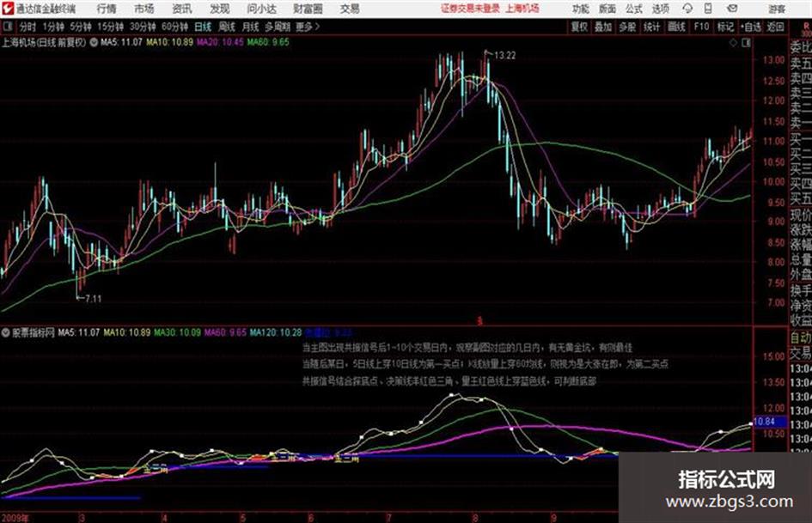Open the F10 company info button
Viewport: 812px width, 523px height.
702,27
